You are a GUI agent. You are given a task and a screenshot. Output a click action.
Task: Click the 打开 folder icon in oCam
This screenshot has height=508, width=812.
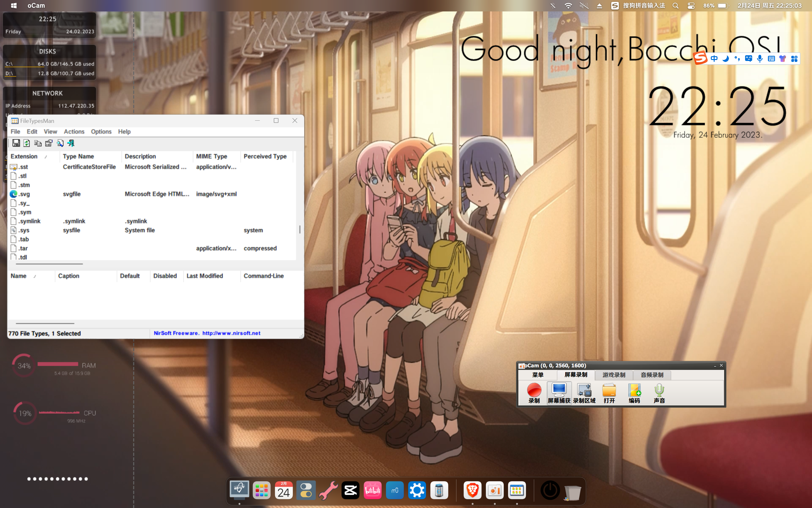tap(609, 393)
